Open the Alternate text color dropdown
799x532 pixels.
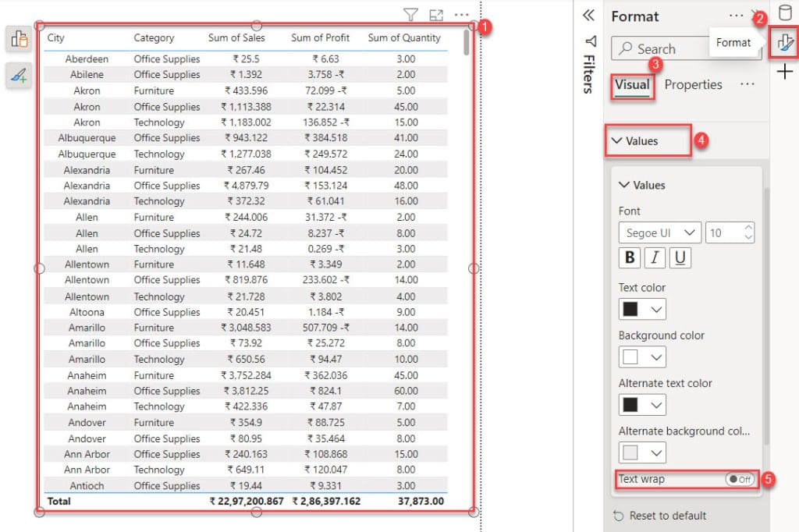[x=656, y=405]
